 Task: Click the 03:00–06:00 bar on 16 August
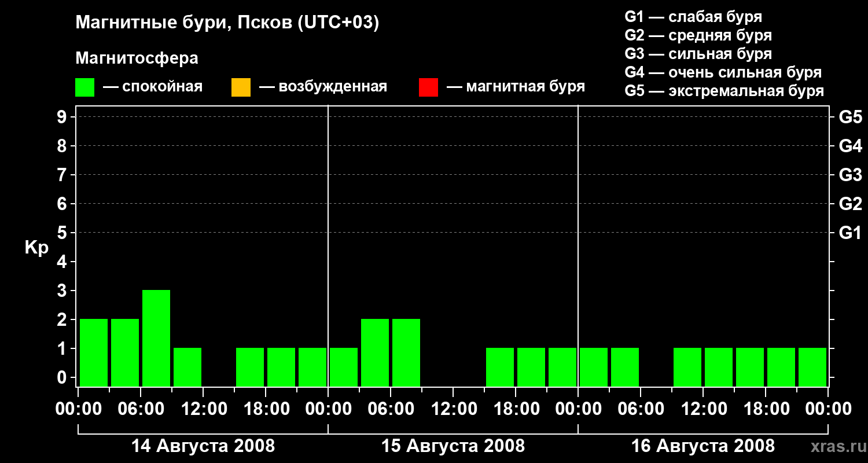tap(625, 367)
